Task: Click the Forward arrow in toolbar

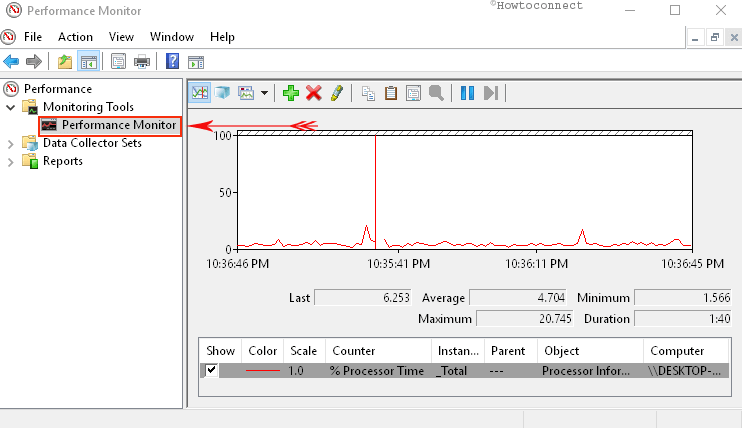Action: pos(34,62)
